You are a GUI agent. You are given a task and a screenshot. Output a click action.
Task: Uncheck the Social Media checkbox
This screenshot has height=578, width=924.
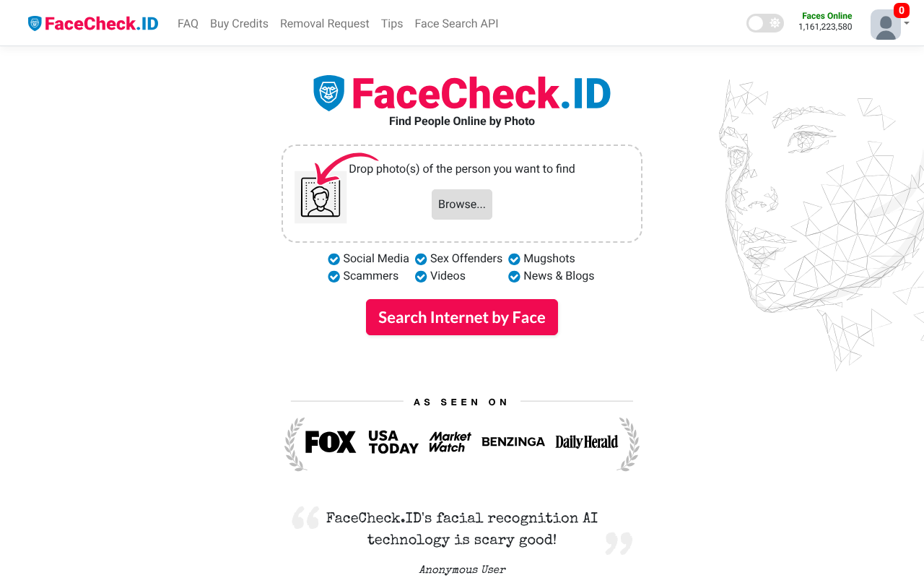coord(334,259)
